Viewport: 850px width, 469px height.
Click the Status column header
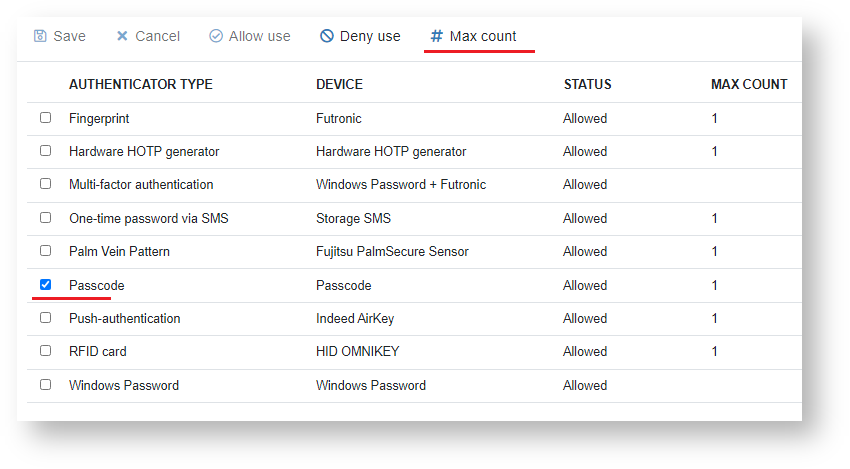(x=587, y=84)
